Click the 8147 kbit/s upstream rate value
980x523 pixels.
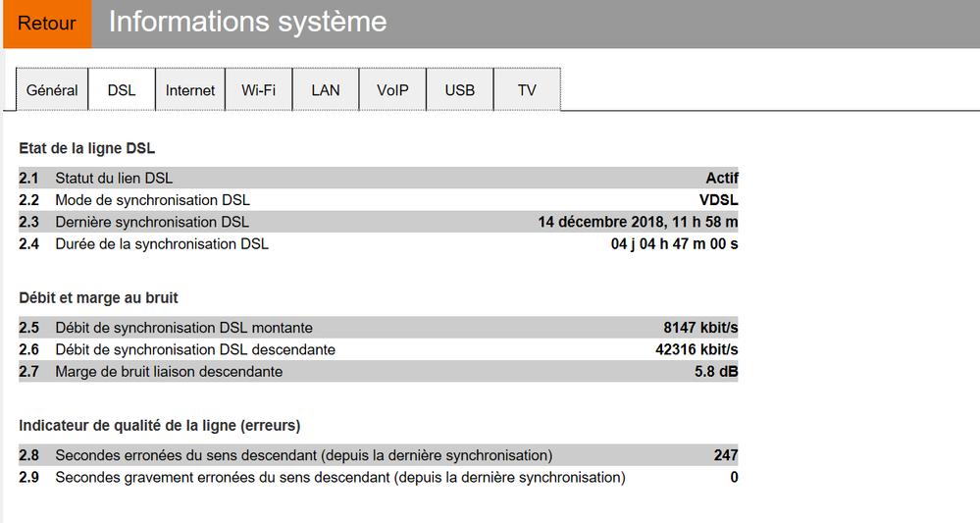coord(700,328)
